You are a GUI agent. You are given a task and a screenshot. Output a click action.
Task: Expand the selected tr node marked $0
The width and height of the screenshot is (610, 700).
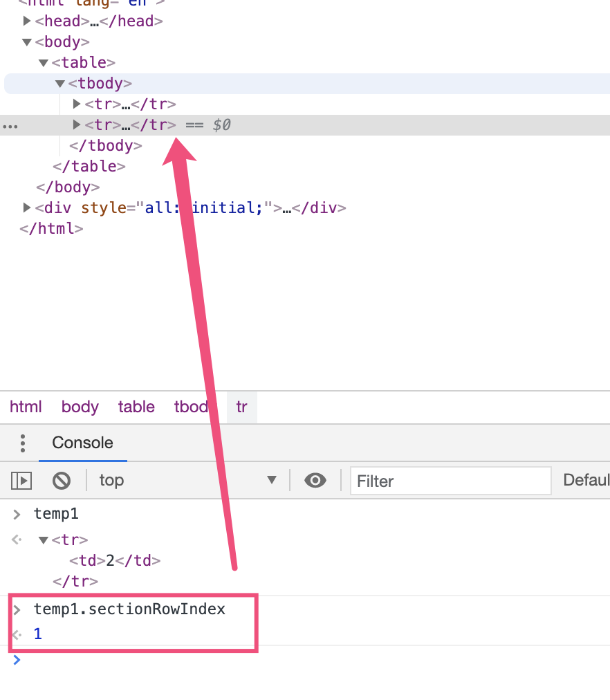77,125
